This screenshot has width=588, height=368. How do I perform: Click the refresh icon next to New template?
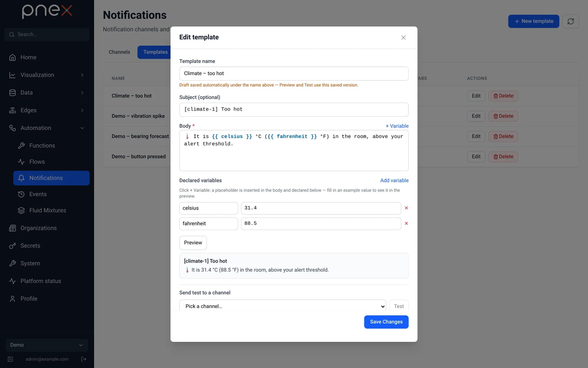coord(570,21)
